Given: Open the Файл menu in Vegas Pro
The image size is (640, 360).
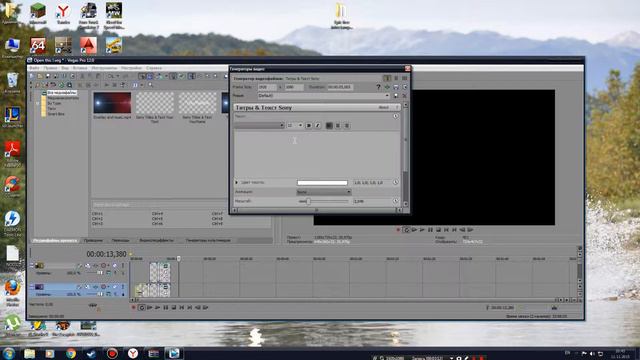Looking at the screenshot, I should 34,68.
